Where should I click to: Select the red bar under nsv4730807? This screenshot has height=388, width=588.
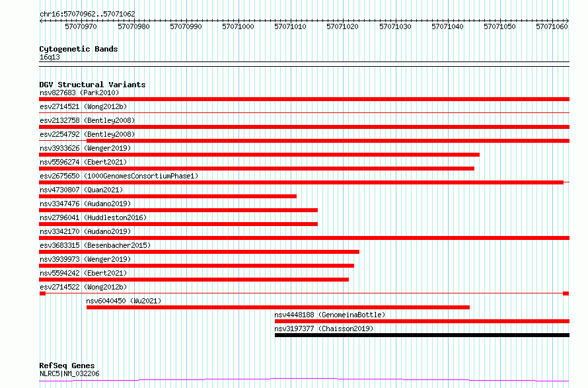pos(168,196)
